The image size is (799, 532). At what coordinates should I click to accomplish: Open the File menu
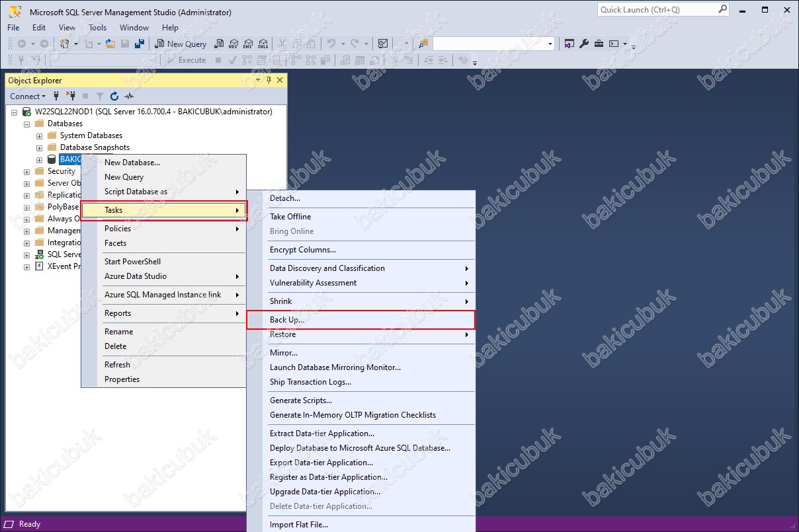[x=13, y=27]
